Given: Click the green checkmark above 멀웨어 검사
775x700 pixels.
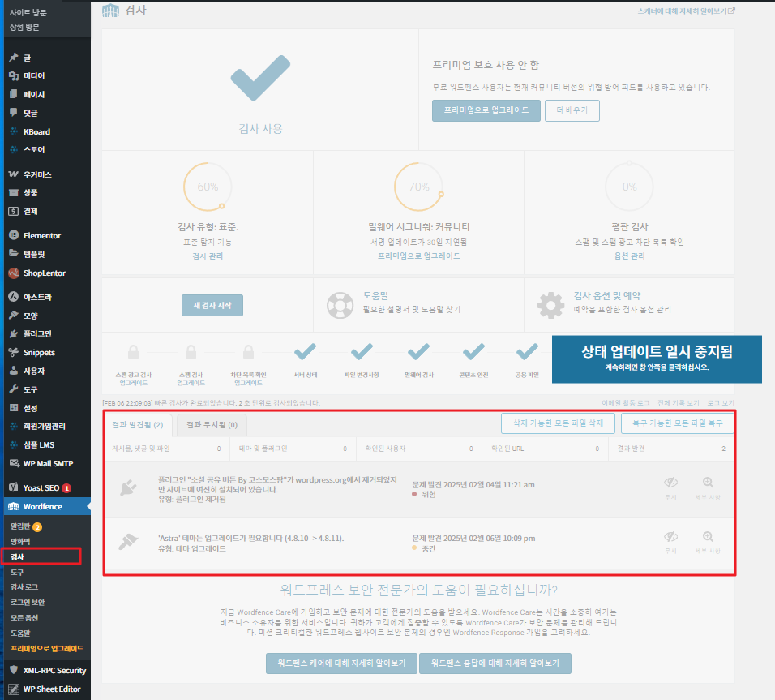Looking at the screenshot, I should point(417,351).
